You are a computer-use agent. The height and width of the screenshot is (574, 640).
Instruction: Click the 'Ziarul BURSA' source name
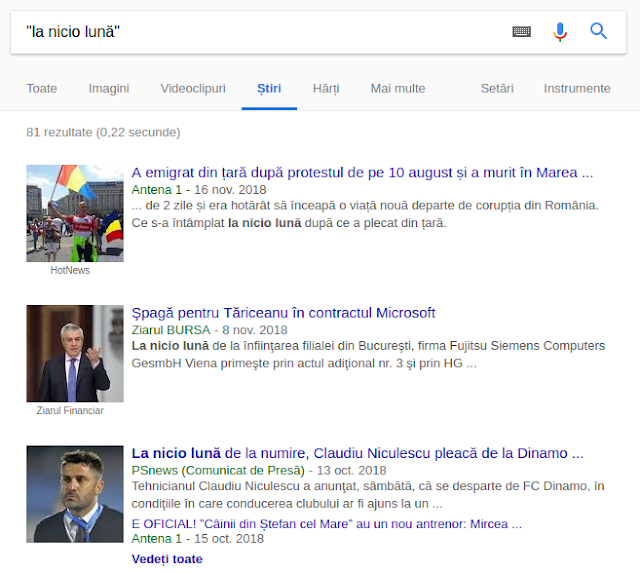pos(171,330)
